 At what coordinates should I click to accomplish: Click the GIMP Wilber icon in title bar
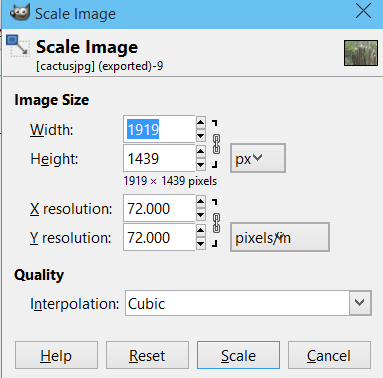tap(20, 13)
